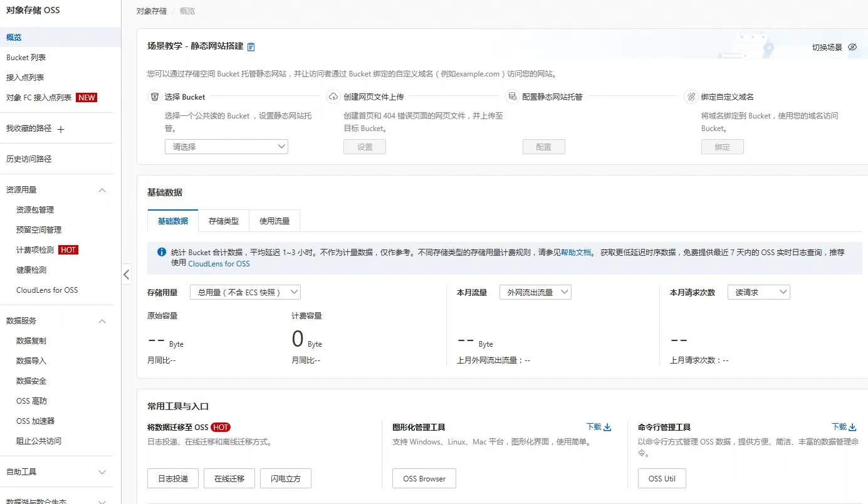The width and height of the screenshot is (868, 504).
Task: Open the 请选择 Bucket dropdown
Action: coord(226,147)
